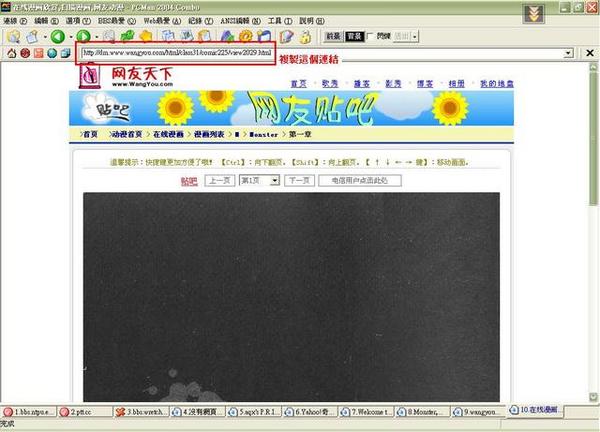The image size is (600, 432).
Task: Click the 网友天下 WangYou logo
Action: pos(127,76)
